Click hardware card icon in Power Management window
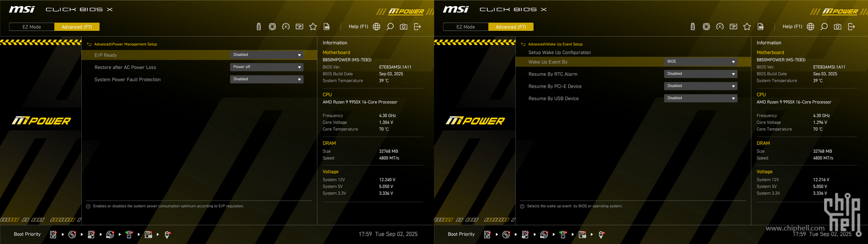 299,27
